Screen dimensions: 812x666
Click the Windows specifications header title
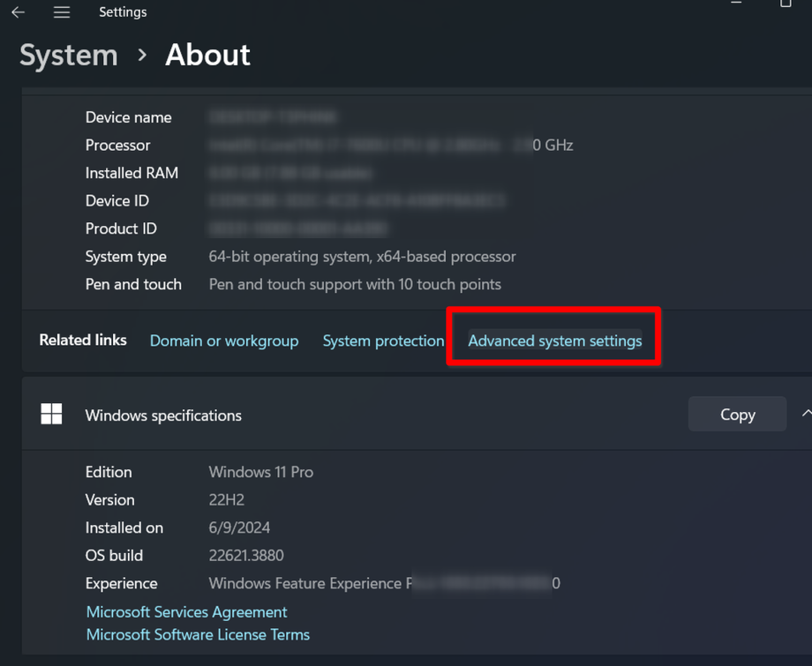(x=163, y=415)
